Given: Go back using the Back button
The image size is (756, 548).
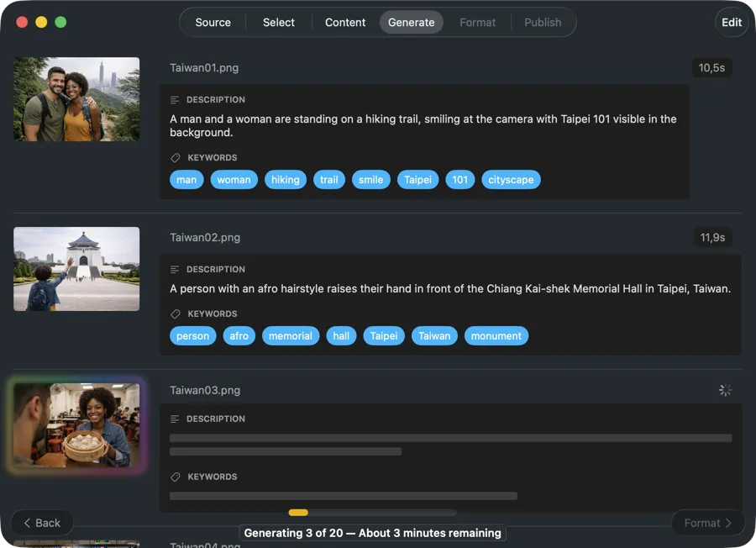Looking at the screenshot, I should click(41, 523).
